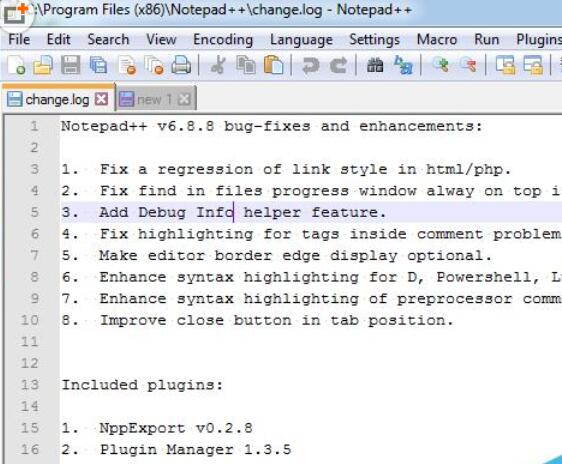
Task: Open the View menu
Action: [161, 39]
